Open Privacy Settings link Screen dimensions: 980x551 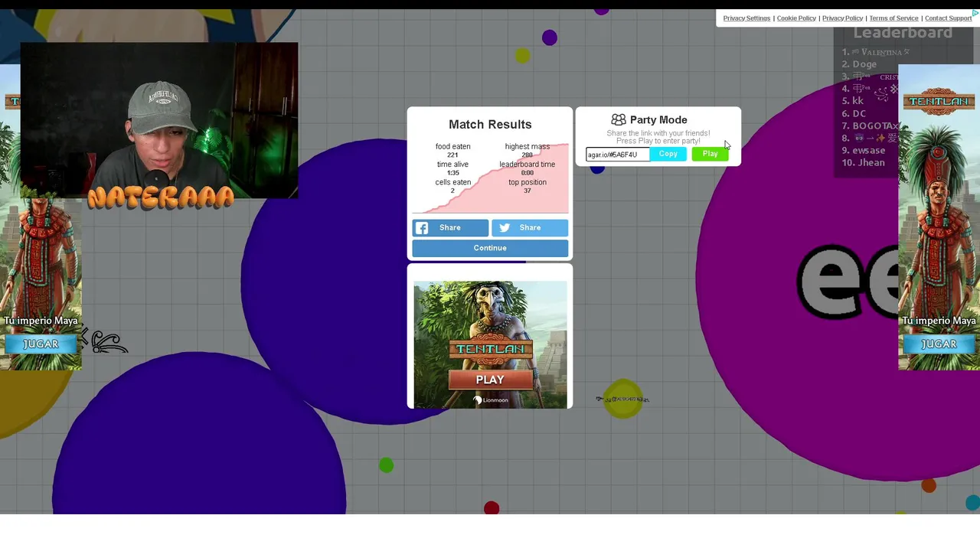(746, 18)
